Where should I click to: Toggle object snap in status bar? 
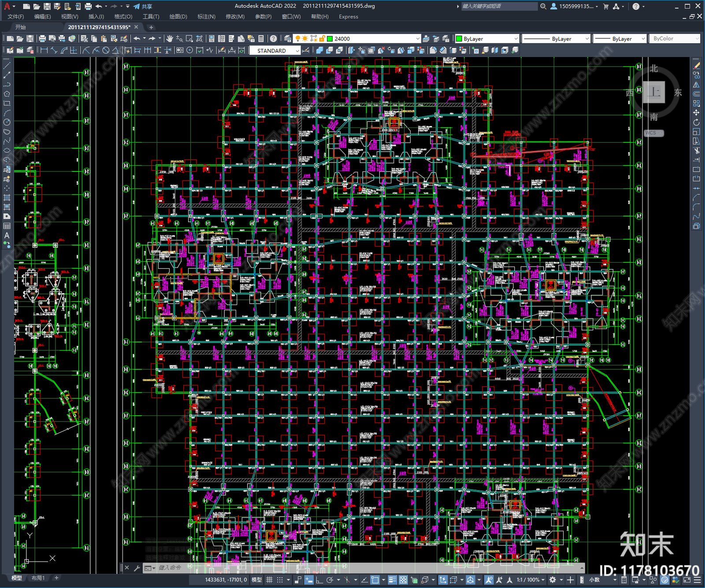point(375,580)
